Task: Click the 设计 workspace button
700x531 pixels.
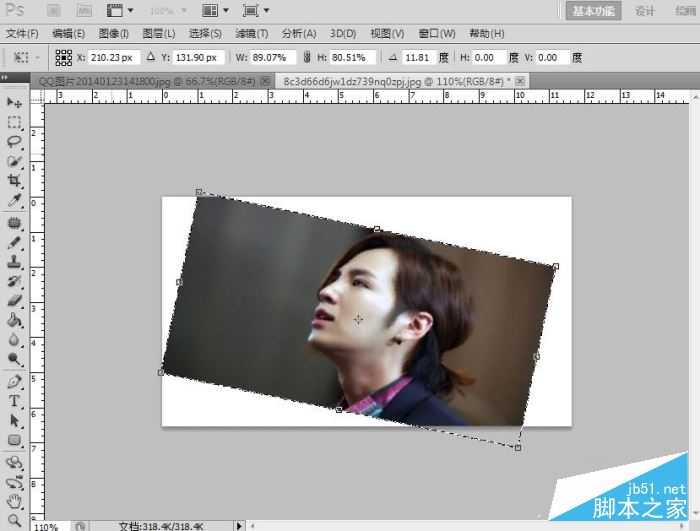Action: pyautogui.click(x=645, y=11)
